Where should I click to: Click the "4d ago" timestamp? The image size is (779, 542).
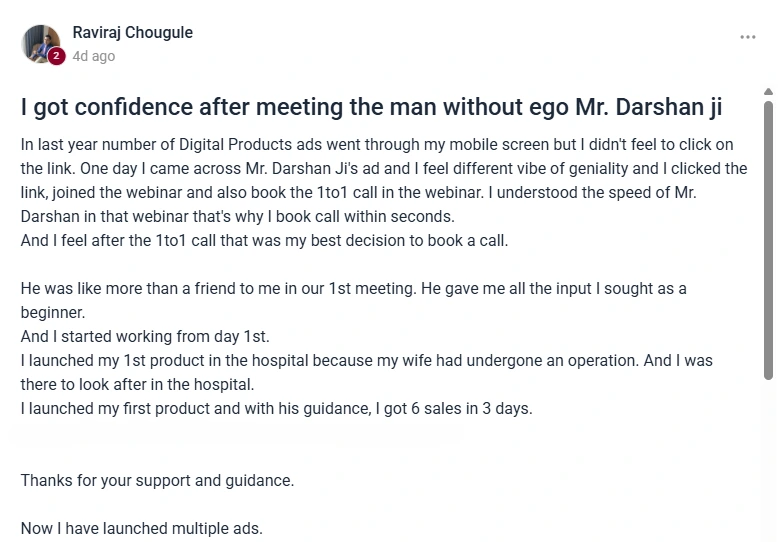tap(94, 56)
